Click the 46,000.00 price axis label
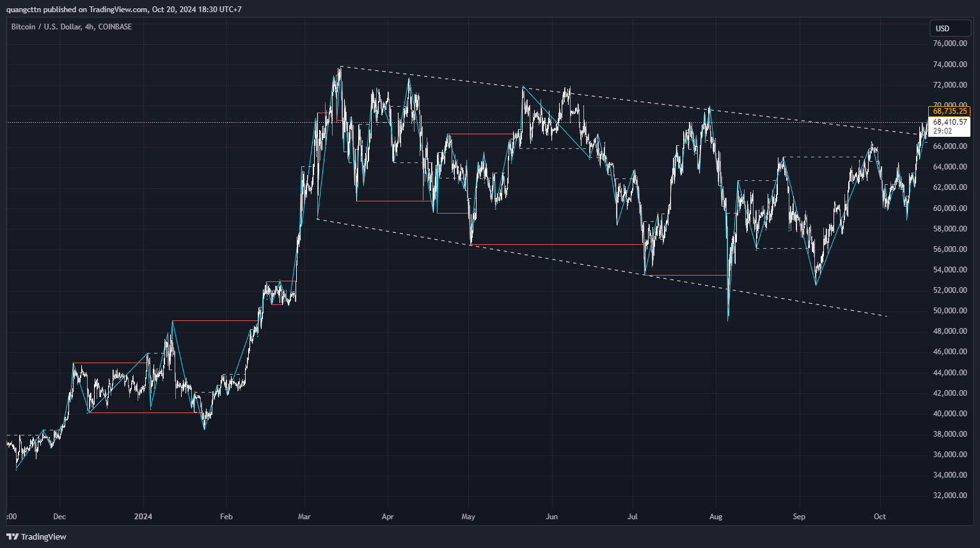This screenshot has width=980, height=548. (x=950, y=352)
